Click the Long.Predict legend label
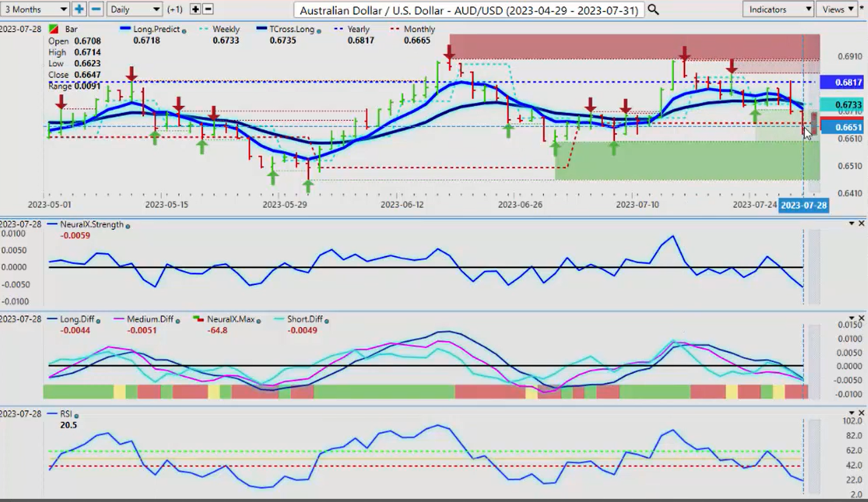The height and width of the screenshot is (502, 868). coord(157,29)
